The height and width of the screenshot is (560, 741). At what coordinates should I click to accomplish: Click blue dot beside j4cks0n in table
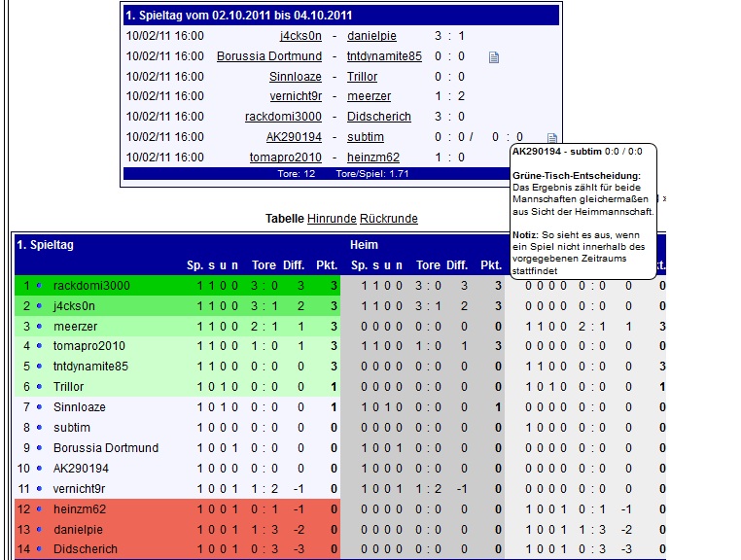[x=39, y=305]
